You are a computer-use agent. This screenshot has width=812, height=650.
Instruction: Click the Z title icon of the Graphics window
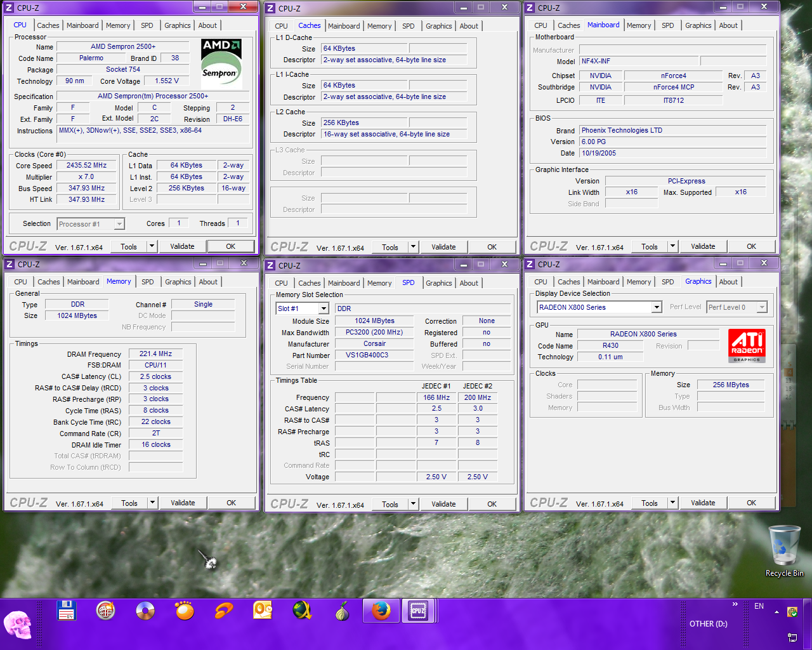pos(530,264)
